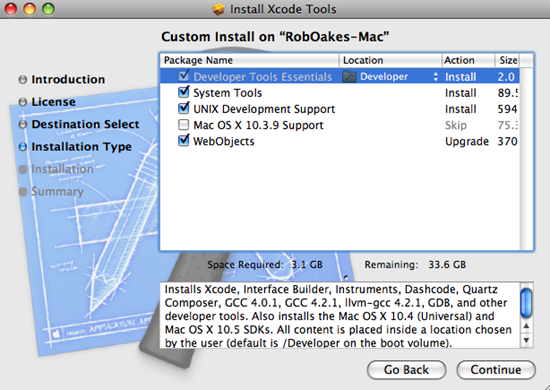The image size is (550, 390).
Task: Select the Mac OS X 10.3.9 Support row
Action: coord(340,125)
